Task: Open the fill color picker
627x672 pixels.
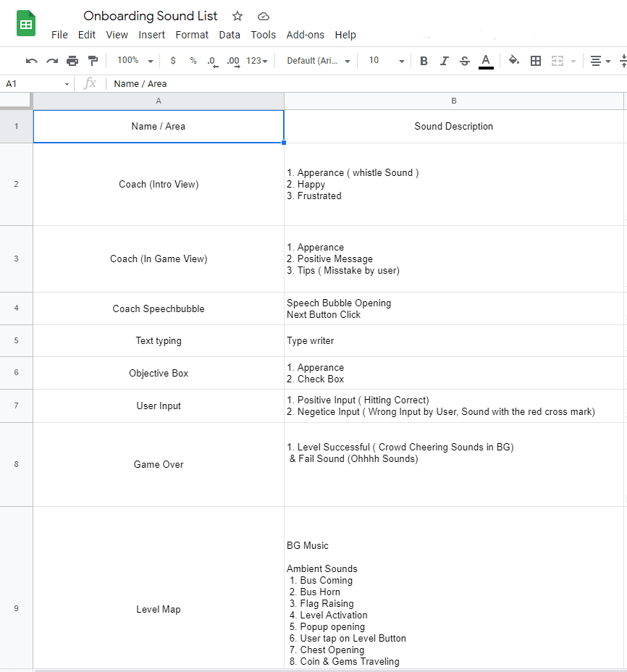Action: pos(514,60)
